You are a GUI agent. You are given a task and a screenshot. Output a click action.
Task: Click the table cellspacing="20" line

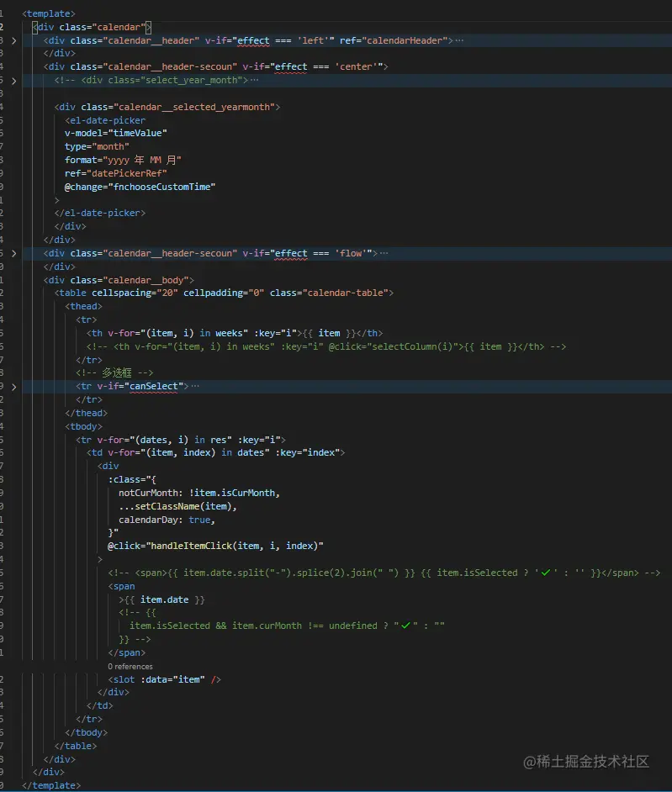point(224,293)
